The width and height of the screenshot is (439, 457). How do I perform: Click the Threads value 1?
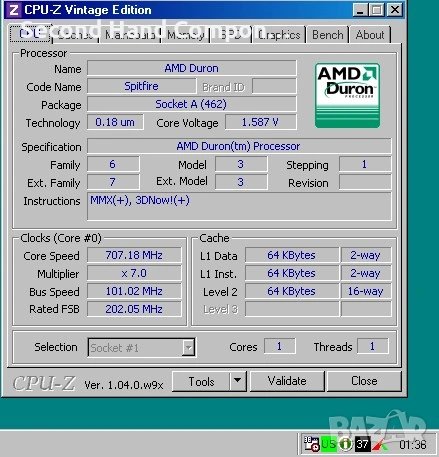pyautogui.click(x=372, y=346)
